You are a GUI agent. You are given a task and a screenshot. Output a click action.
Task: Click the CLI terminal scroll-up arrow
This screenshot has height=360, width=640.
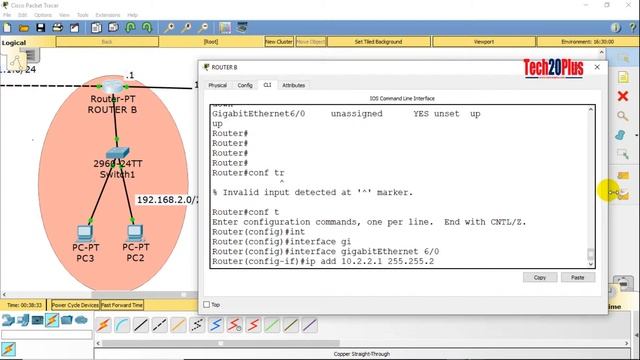coord(591,109)
